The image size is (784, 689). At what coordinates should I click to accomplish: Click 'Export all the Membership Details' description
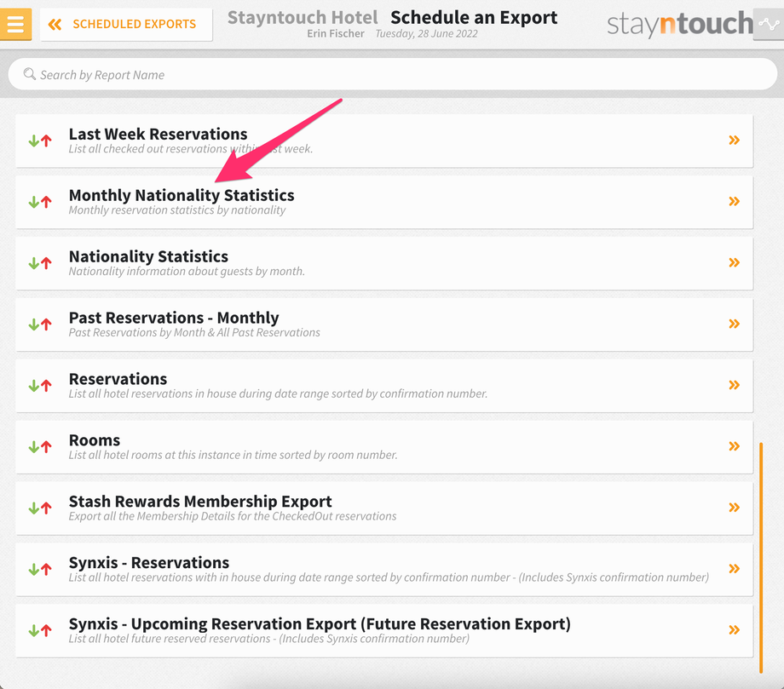pos(233,516)
